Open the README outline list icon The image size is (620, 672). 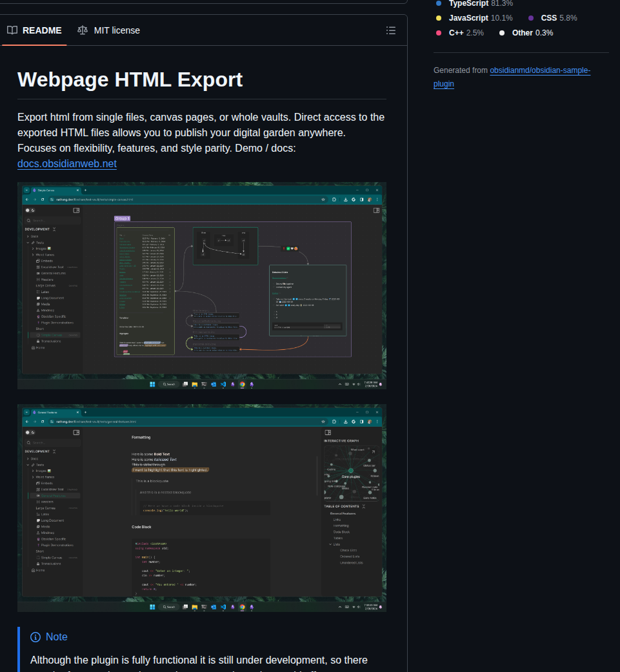[390, 30]
